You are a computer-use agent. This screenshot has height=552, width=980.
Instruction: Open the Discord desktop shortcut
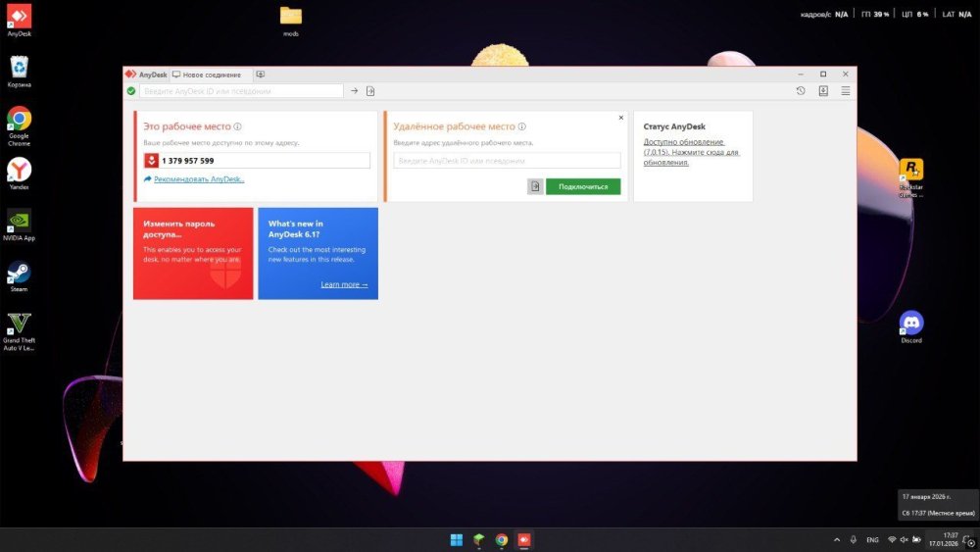point(911,326)
